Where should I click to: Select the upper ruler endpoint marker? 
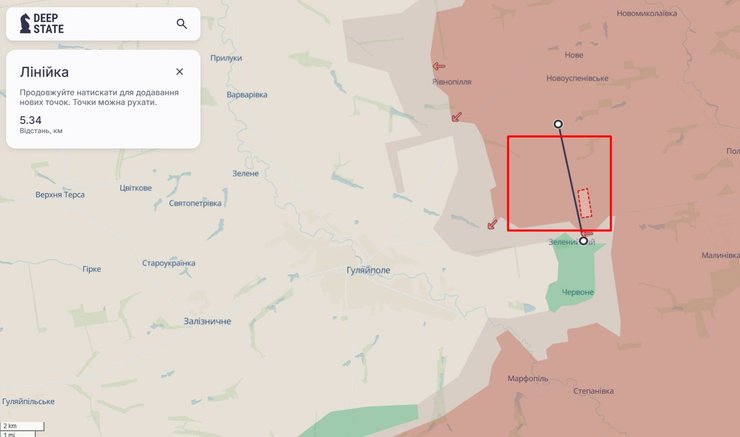(558, 124)
